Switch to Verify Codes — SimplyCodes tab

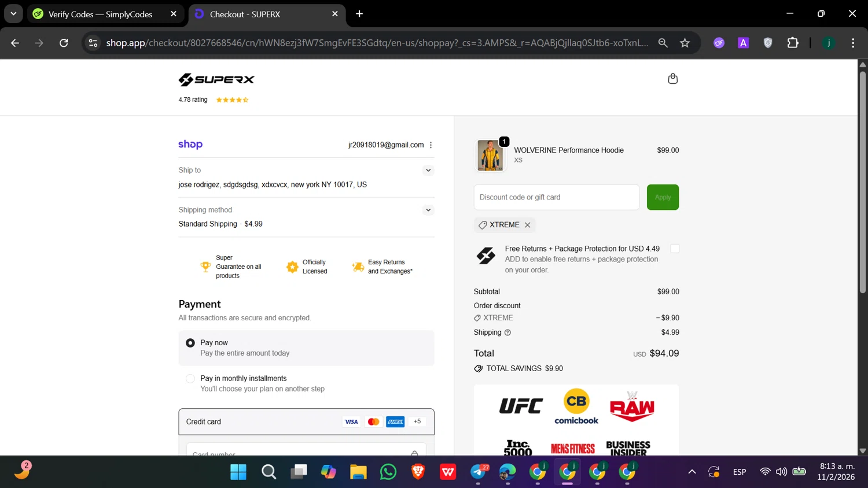[x=106, y=14]
